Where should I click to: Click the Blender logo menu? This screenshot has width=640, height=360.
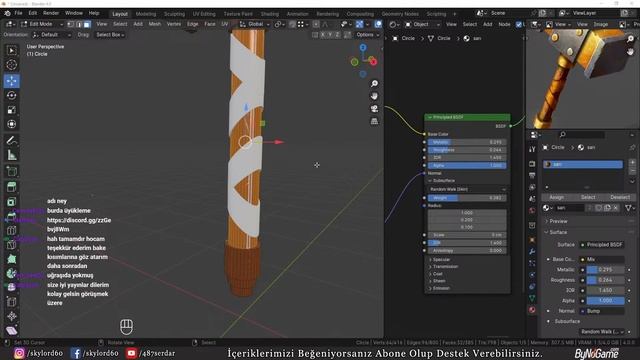coord(7,13)
